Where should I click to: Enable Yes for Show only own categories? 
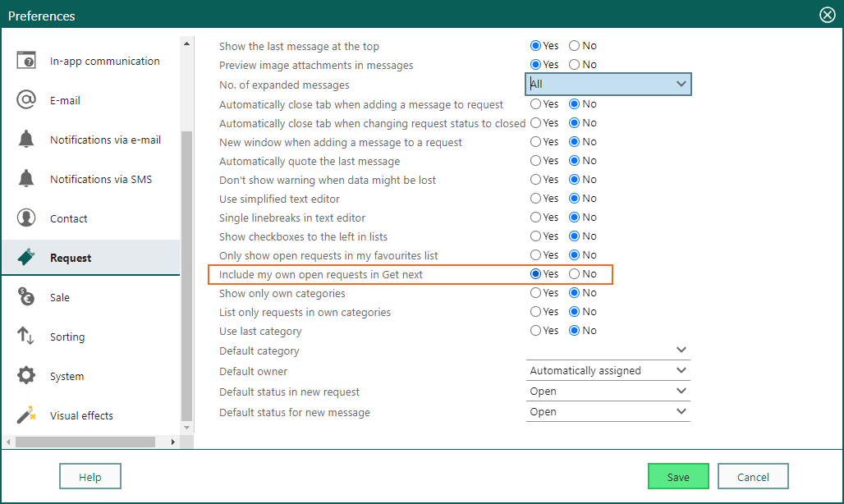[535, 292]
